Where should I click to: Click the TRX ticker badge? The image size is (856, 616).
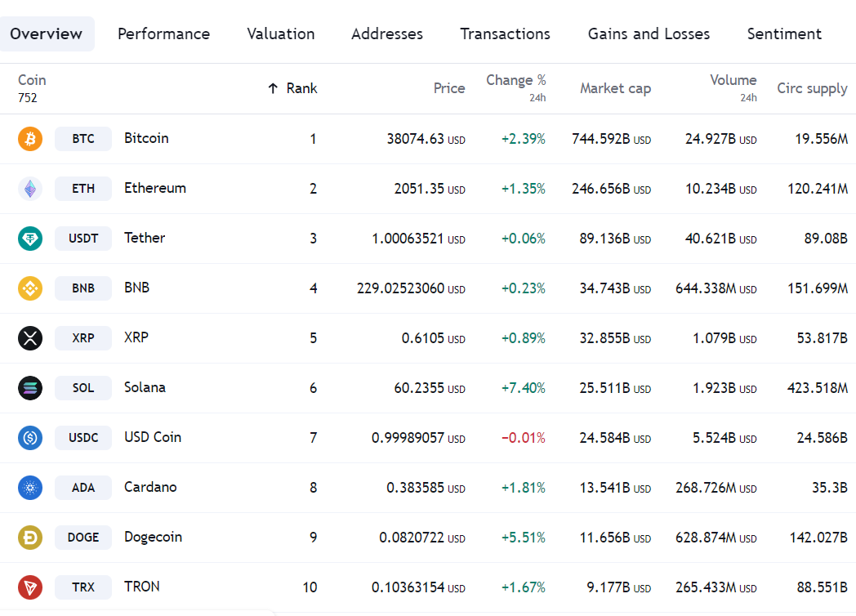pos(83,587)
